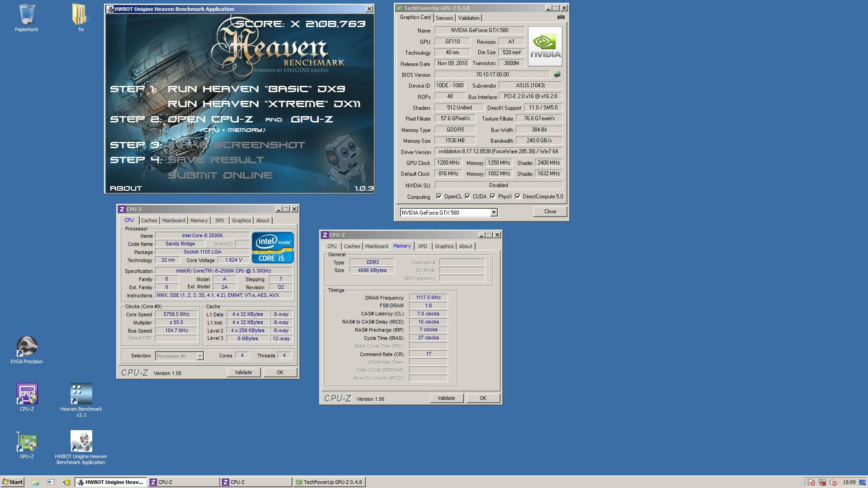Open the NVIDIA GeForce GTX 580 dropdown

point(494,212)
